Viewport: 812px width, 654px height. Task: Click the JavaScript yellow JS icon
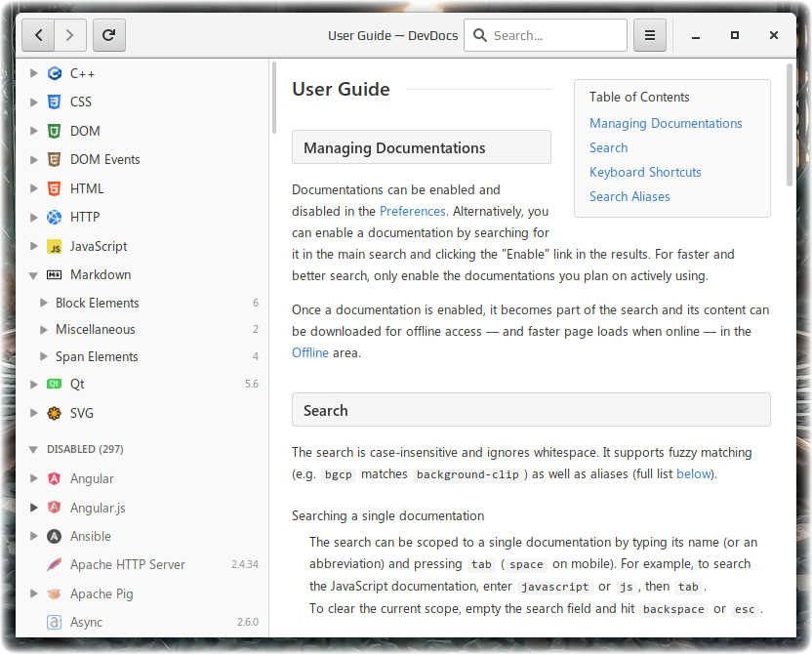click(55, 247)
